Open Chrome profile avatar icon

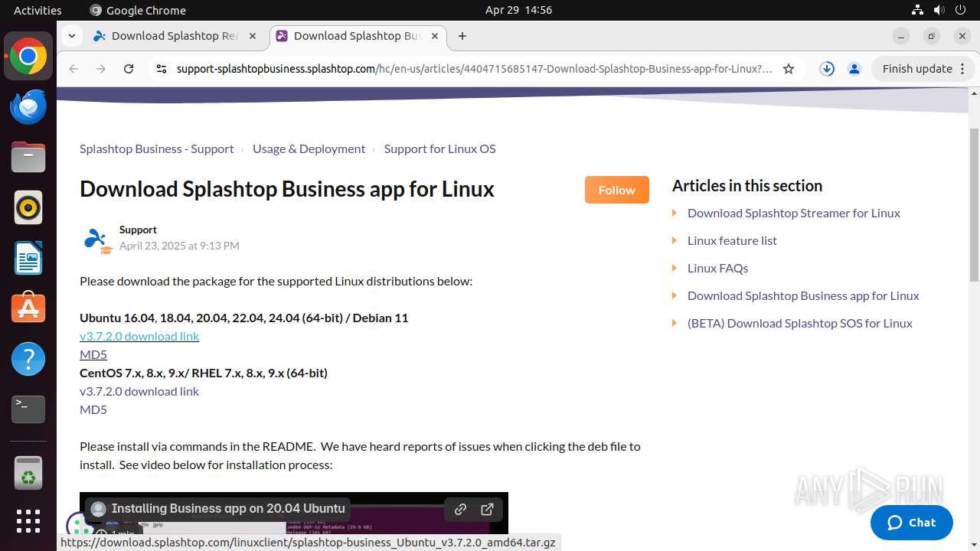854,69
